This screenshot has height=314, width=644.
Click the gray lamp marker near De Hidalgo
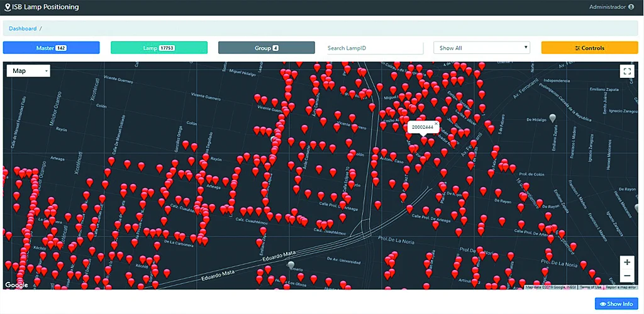point(552,118)
